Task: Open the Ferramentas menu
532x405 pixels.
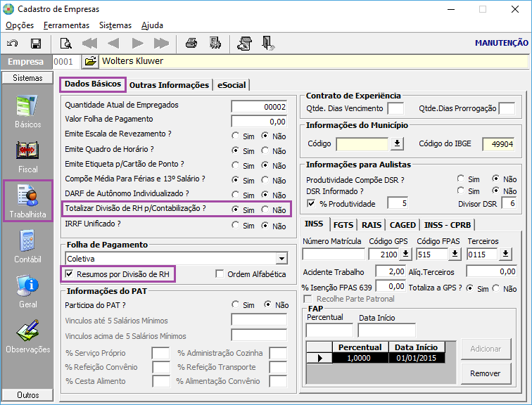Action: tap(66, 25)
